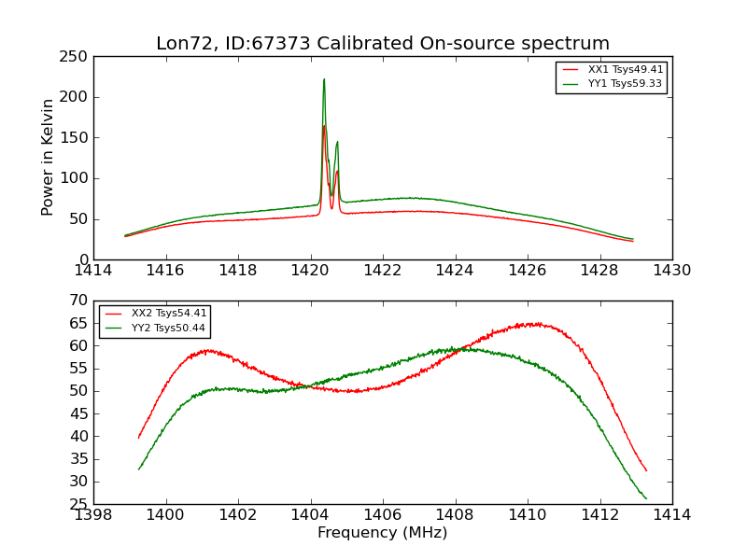
Task: Click green line swatch beside YY2 legend
Action: click(x=113, y=329)
